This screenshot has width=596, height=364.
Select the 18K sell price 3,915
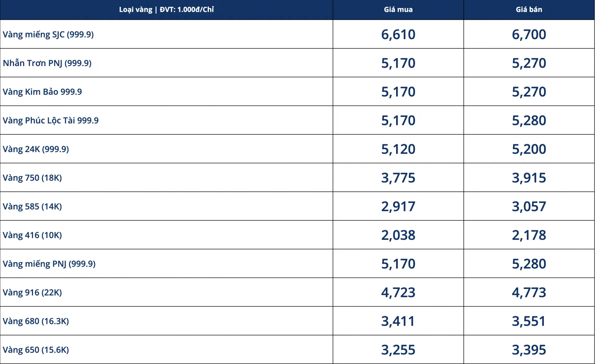click(529, 178)
